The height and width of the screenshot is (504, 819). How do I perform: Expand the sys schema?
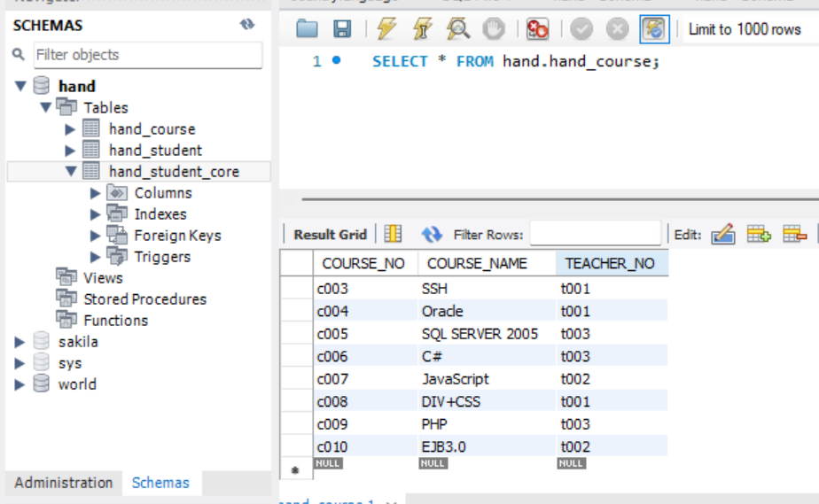click(x=19, y=363)
